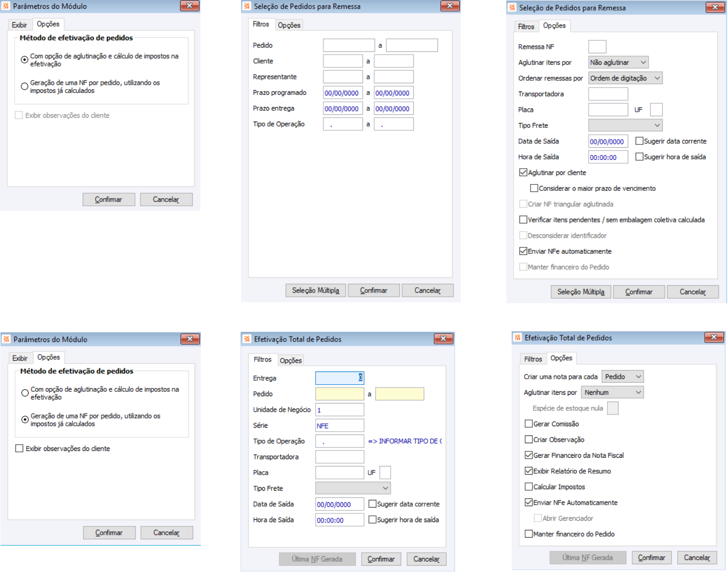Click the Série field containing NFE
This screenshot has height=573, width=728.
tap(340, 426)
